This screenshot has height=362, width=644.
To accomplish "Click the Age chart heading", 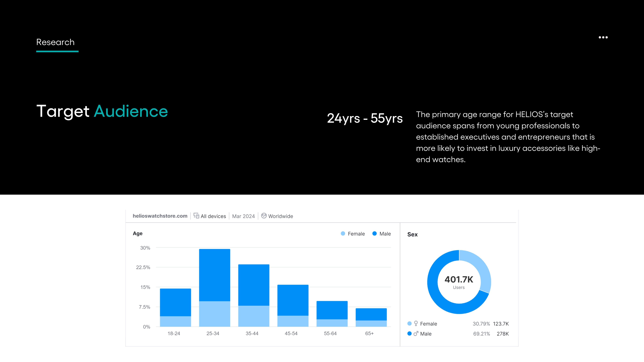I will (138, 233).
